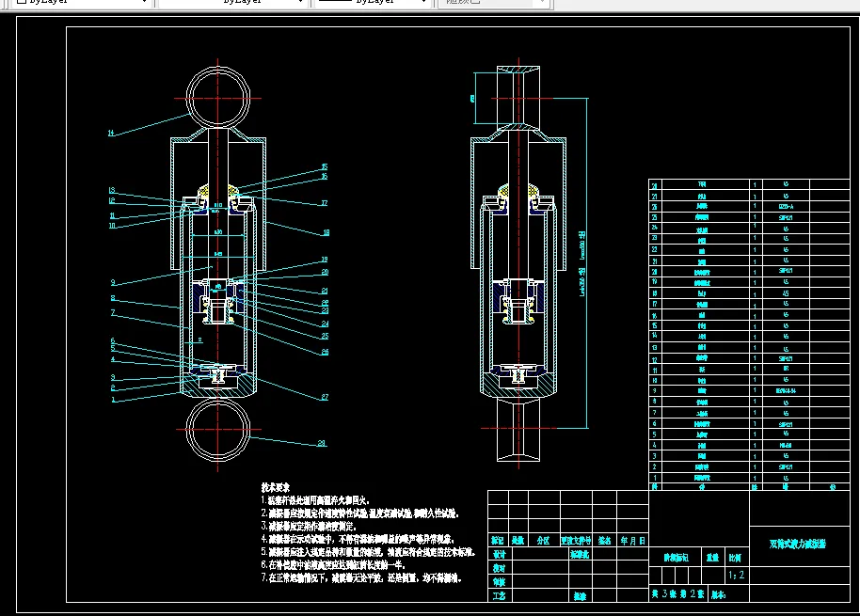Select balloon number 17 on the right side leaders
The image size is (860, 616).
pos(324,203)
